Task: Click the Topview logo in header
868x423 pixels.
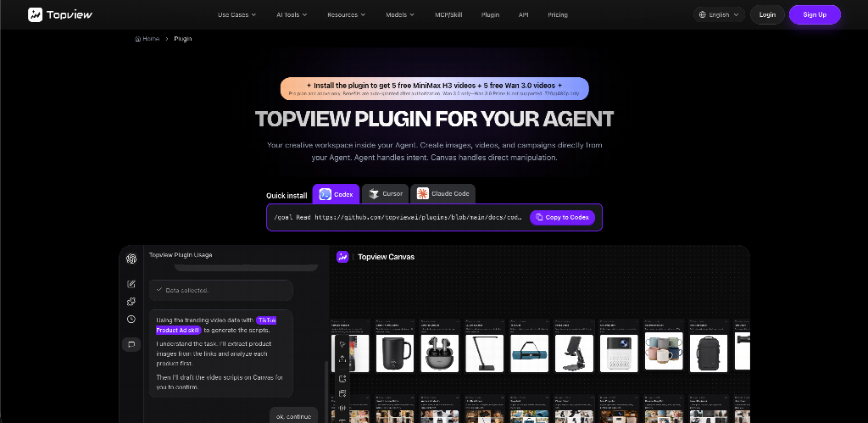Action: [60, 15]
